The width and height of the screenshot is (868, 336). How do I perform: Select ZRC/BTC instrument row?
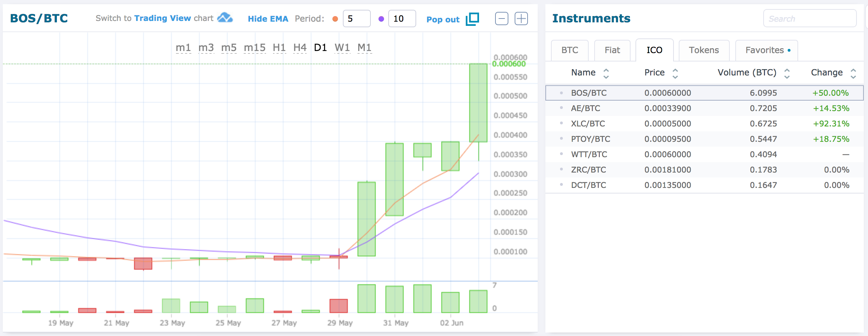pyautogui.click(x=705, y=170)
